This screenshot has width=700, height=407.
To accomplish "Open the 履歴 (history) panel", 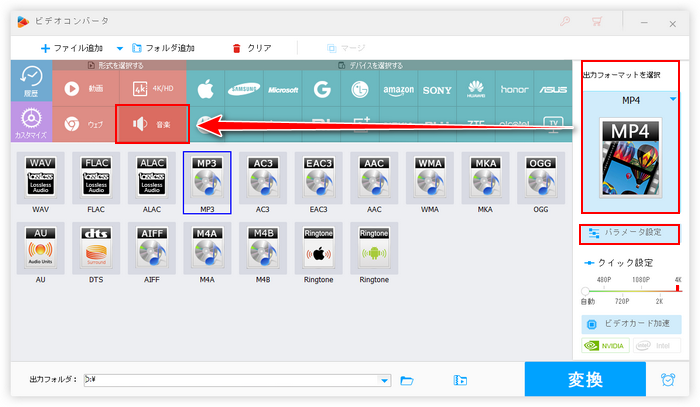I will [x=30, y=82].
